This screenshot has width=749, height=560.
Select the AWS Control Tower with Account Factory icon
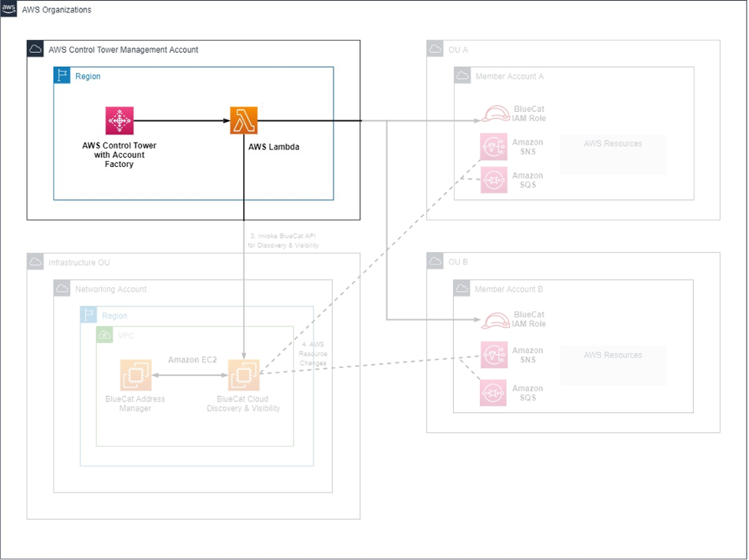click(x=119, y=120)
